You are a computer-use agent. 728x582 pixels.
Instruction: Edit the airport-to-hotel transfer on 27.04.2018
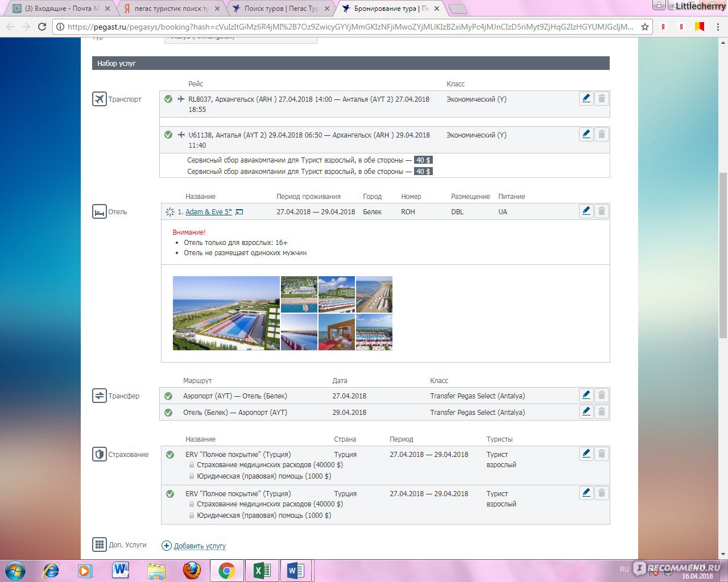click(586, 395)
